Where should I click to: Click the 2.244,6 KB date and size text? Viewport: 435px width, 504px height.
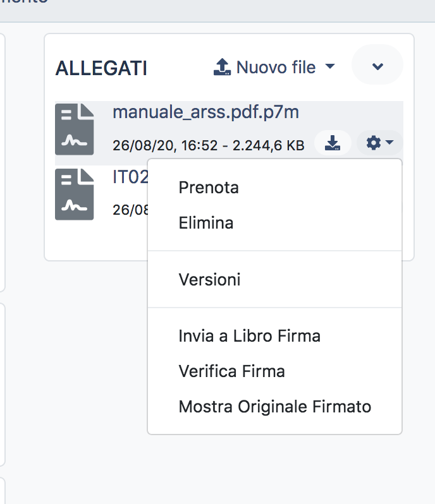(208, 145)
